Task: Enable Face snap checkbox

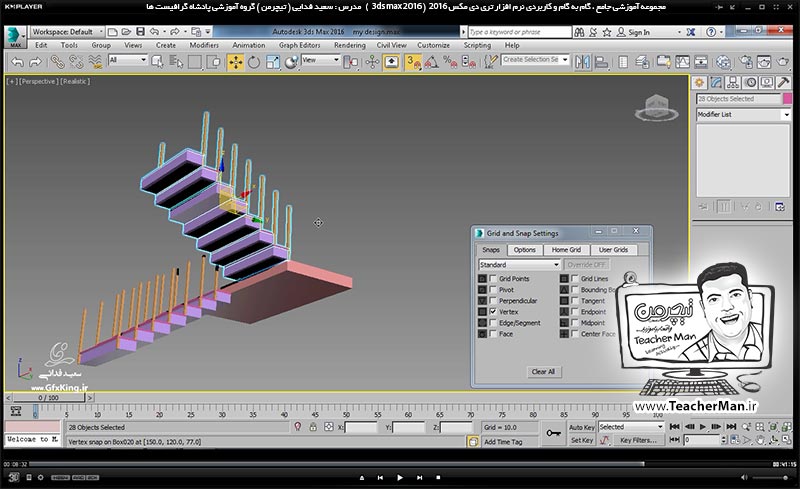Action: click(493, 334)
